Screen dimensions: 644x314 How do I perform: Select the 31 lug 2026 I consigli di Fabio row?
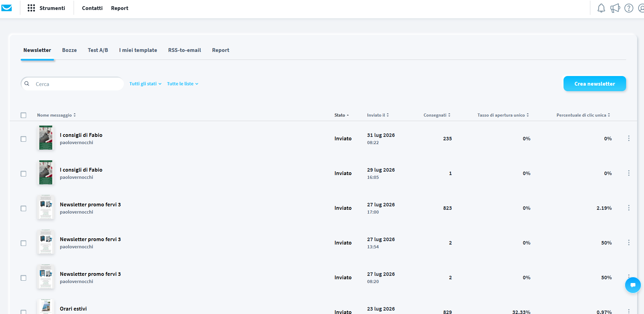coord(23,139)
